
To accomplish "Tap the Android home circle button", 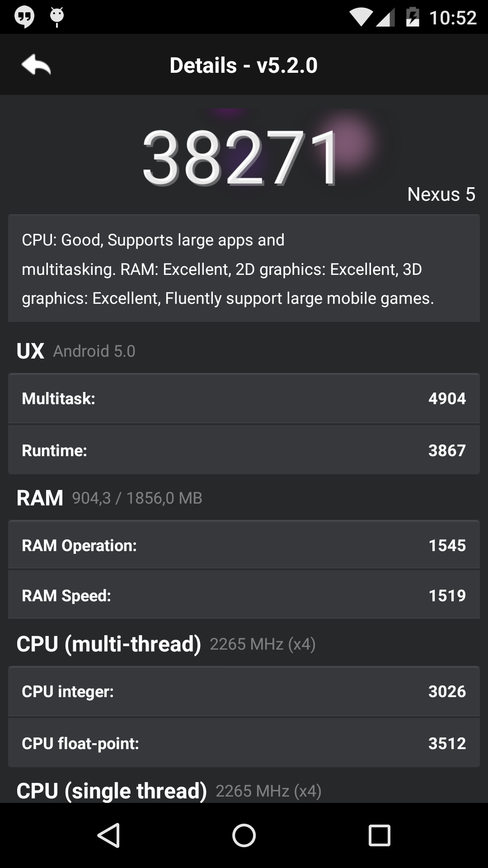I will (244, 835).
